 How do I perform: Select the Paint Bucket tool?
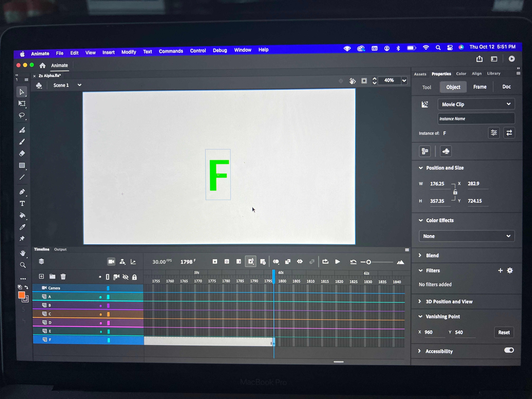(22, 215)
